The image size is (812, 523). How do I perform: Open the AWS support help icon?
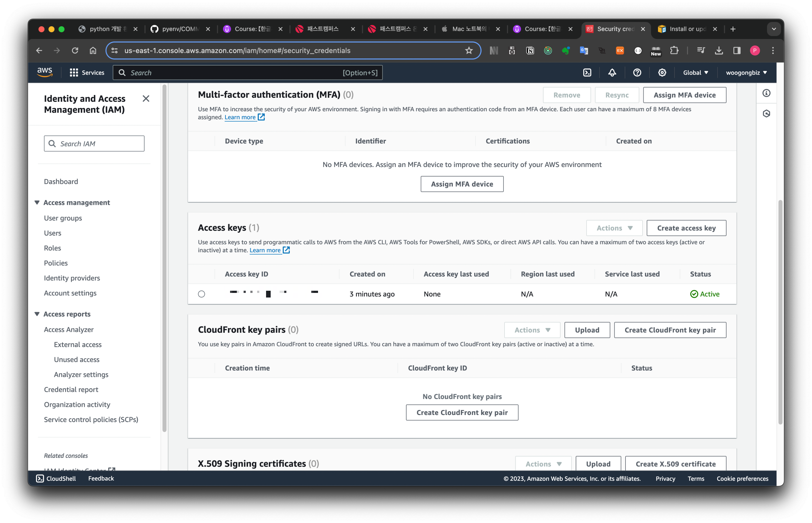637,72
